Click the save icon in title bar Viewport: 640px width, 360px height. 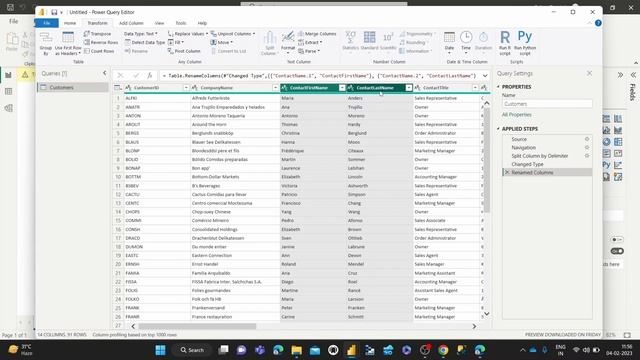tap(54, 12)
